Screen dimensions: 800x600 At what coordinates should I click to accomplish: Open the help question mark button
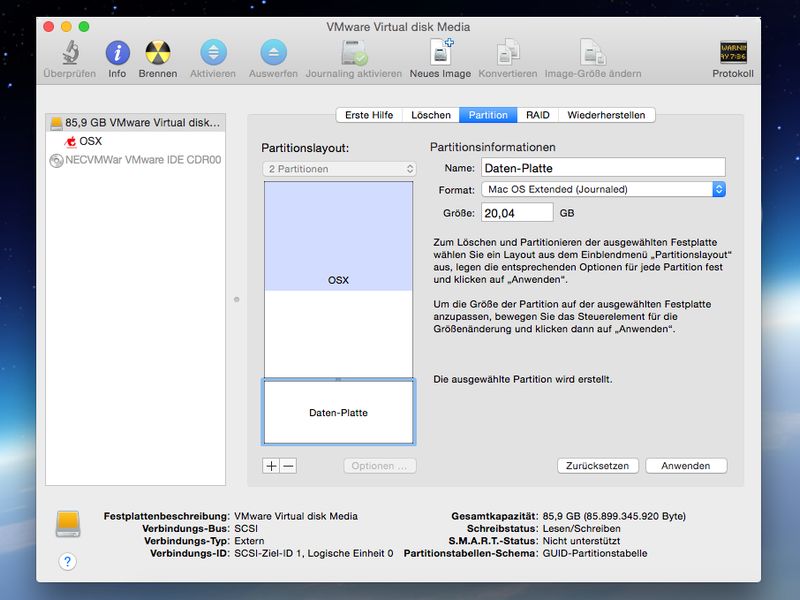pos(67,562)
